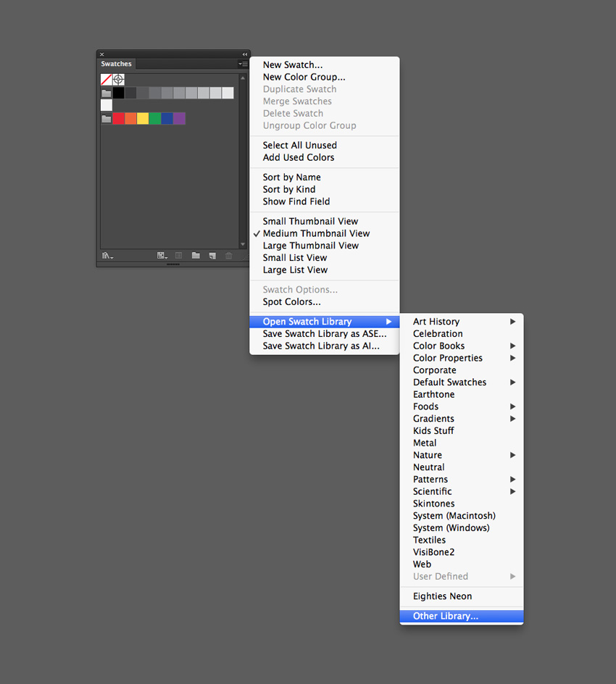Expand the Art History submenu
The height and width of the screenshot is (684, 616).
[462, 322]
